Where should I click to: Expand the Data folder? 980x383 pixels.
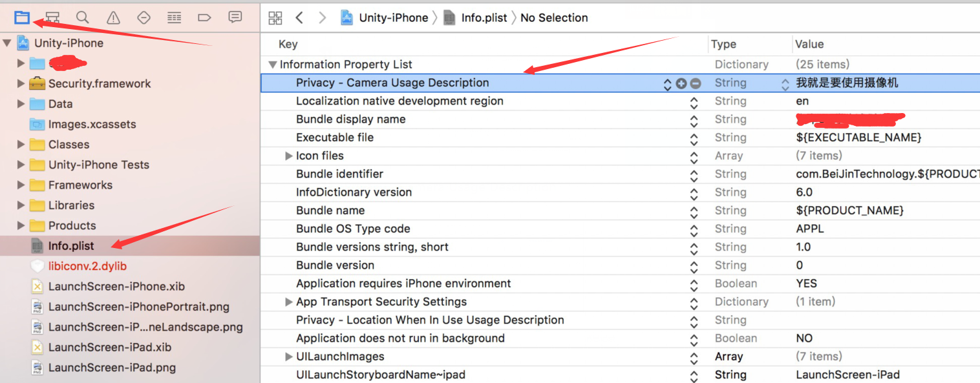[x=21, y=103]
